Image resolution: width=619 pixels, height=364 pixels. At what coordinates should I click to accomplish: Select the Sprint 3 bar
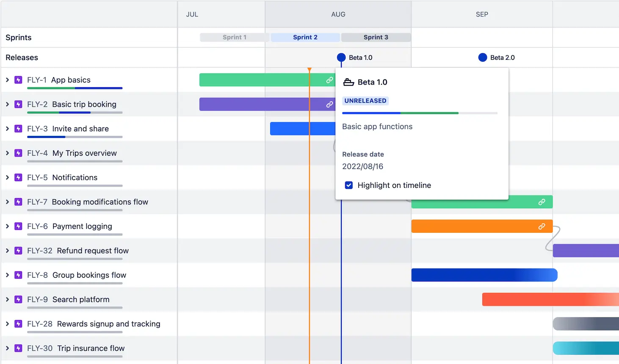click(x=376, y=37)
